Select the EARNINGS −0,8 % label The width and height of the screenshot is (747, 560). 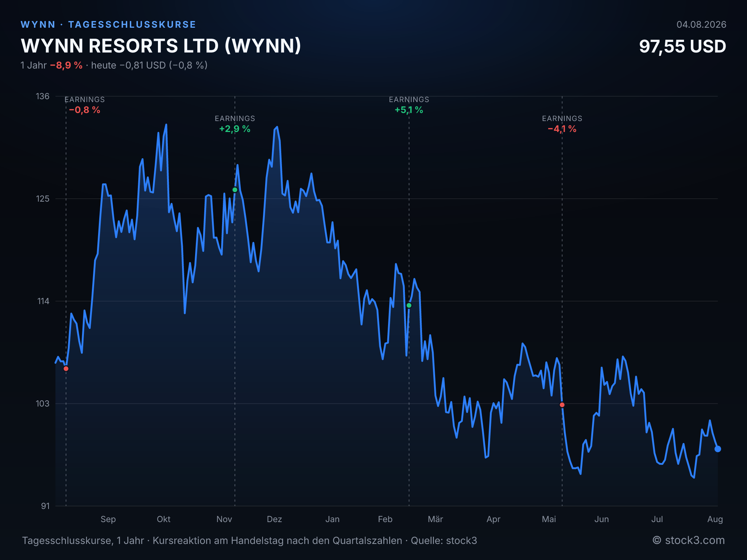tap(85, 105)
